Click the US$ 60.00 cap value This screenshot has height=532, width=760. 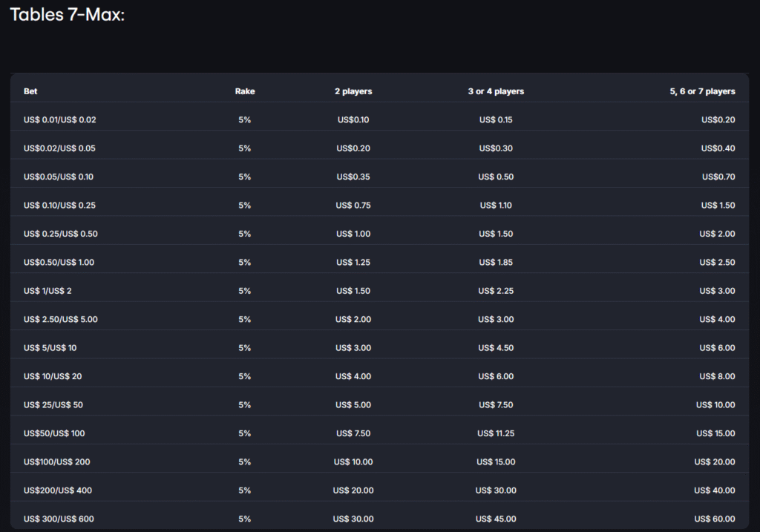[715, 519]
